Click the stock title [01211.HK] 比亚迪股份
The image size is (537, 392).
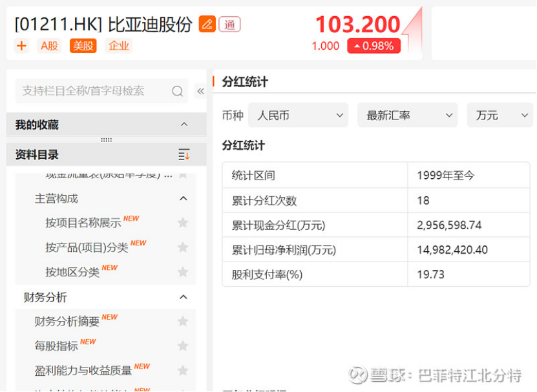pyautogui.click(x=103, y=25)
